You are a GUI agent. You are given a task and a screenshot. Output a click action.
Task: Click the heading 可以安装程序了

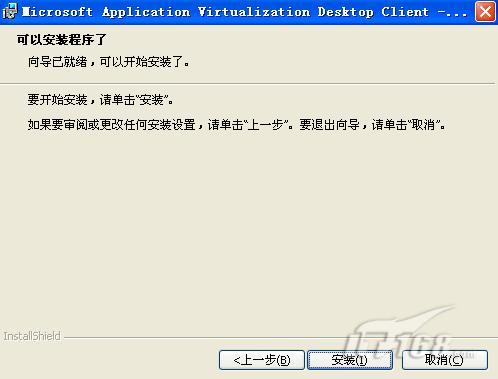pos(62,40)
